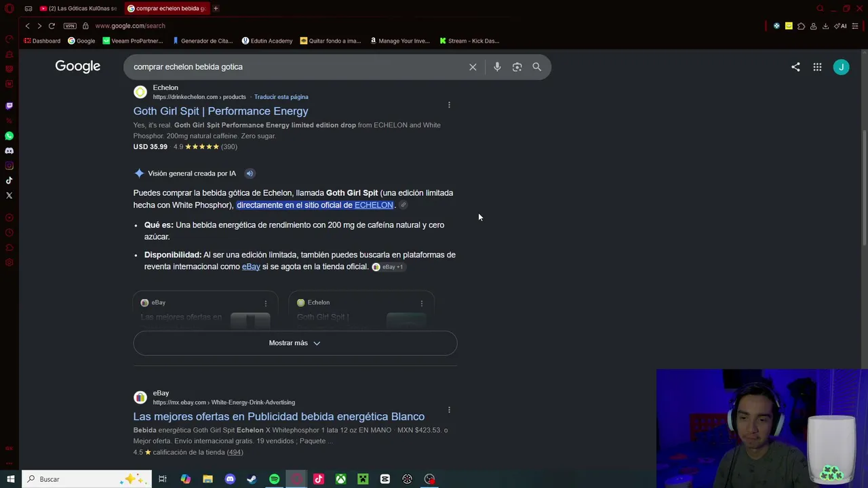This screenshot has width=868, height=488.
Task: Go back to the previous page
Action: 27,26
